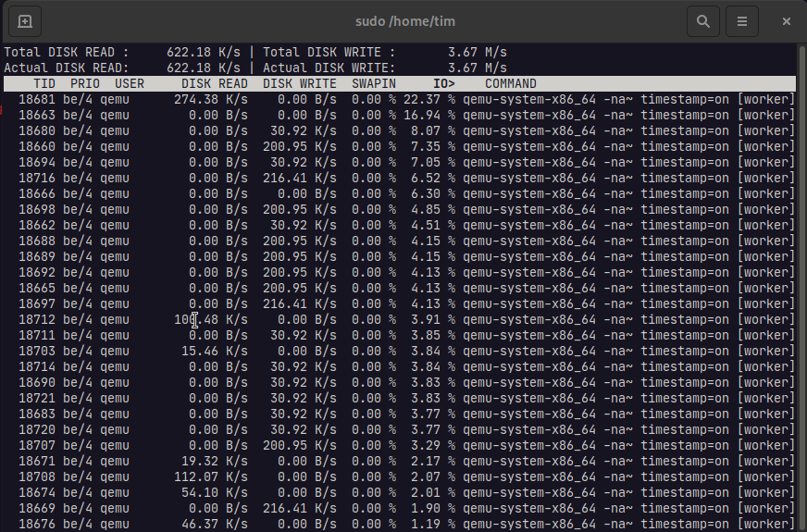The width and height of the screenshot is (807, 532).
Task: Click thread ID 18666
Action: [x=37, y=194]
